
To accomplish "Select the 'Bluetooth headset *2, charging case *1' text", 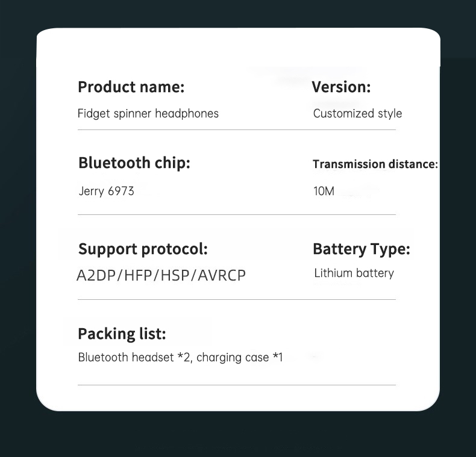I will click(x=180, y=358).
